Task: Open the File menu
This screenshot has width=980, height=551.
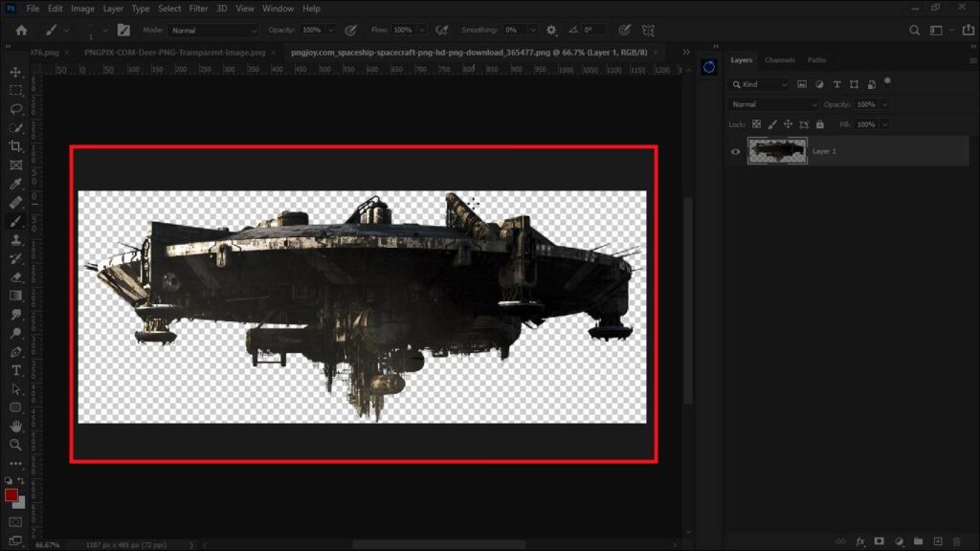Action: (33, 9)
